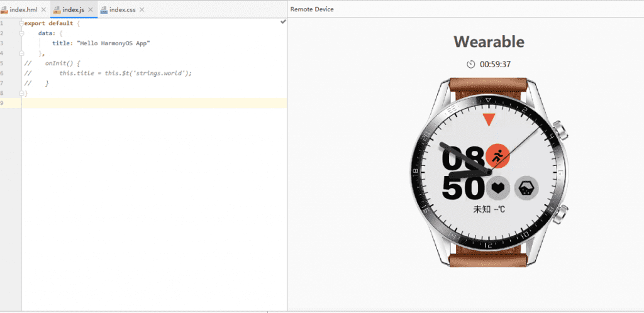Image resolution: width=644 pixels, height=313 pixels.
Task: Select the Remote Device panel title
Action: pyautogui.click(x=312, y=9)
